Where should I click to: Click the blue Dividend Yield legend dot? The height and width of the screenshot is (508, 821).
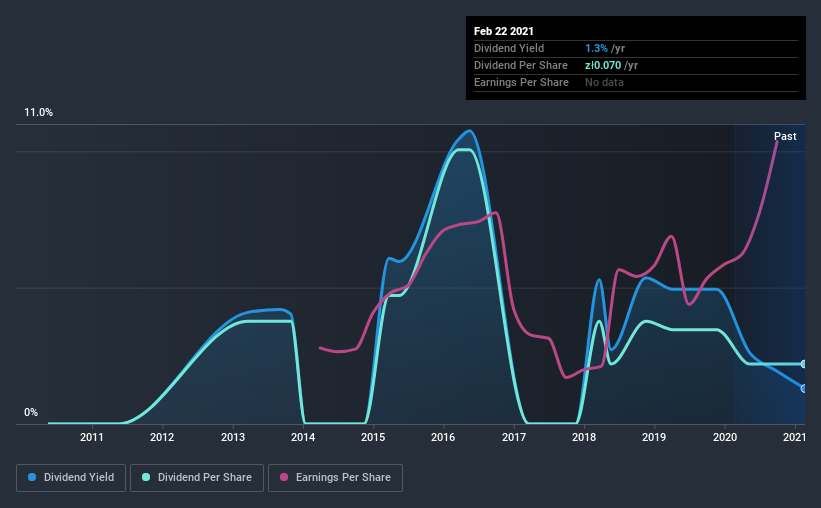(x=32, y=477)
